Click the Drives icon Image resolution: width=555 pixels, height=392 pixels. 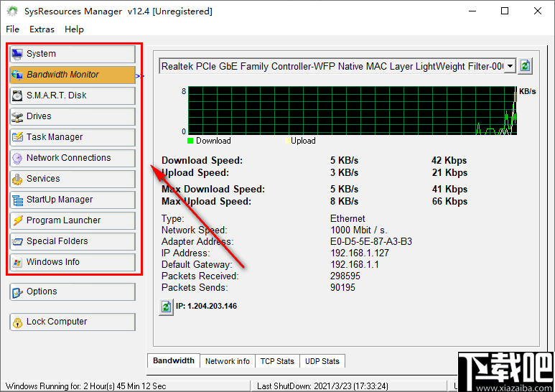pos(17,116)
